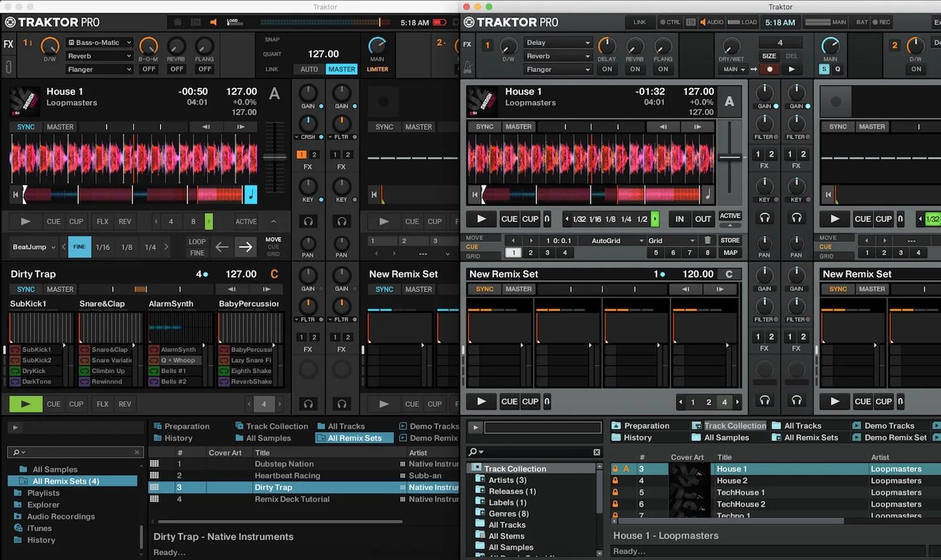
Task: Click the loop recorder record button
Action: tap(770, 69)
